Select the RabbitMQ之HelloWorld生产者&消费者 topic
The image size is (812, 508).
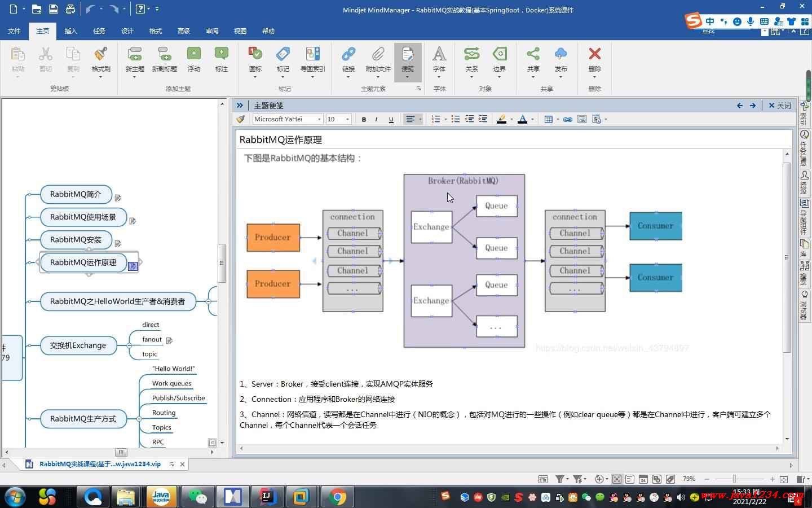click(x=118, y=301)
